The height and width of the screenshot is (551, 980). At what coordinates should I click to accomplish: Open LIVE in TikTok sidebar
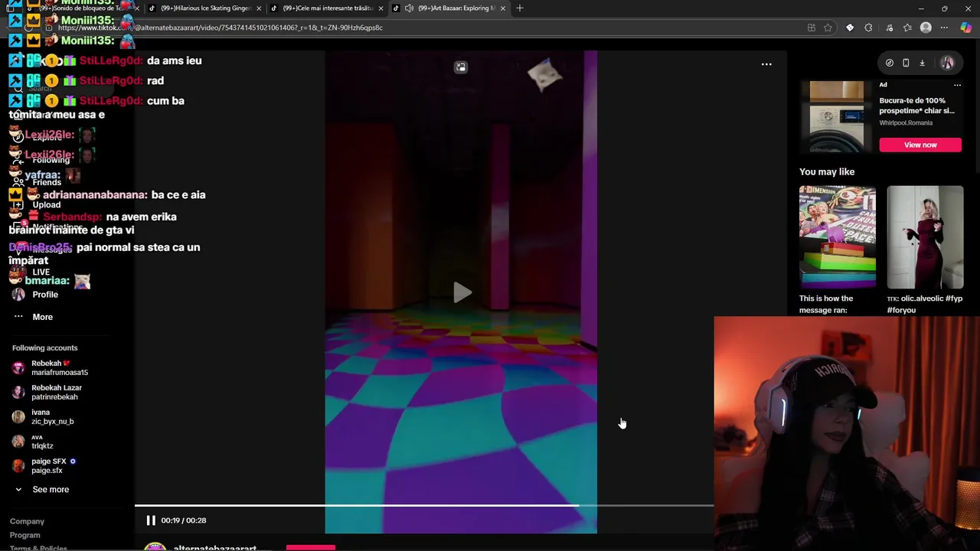pos(41,272)
